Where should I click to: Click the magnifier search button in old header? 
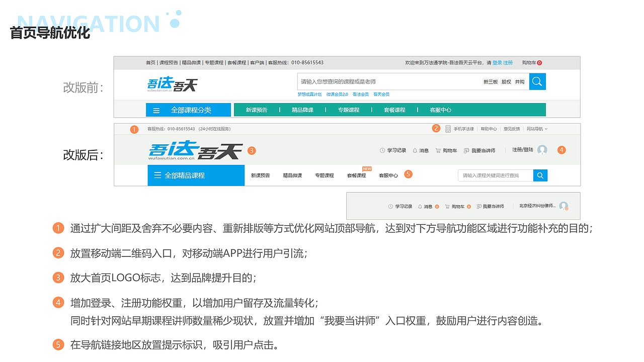(x=537, y=81)
